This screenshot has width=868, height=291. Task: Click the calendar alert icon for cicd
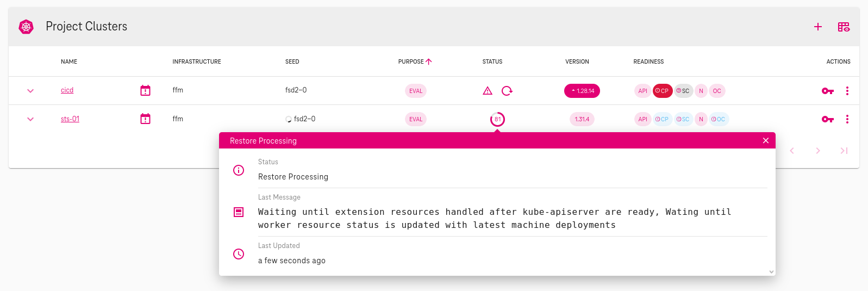point(145,90)
